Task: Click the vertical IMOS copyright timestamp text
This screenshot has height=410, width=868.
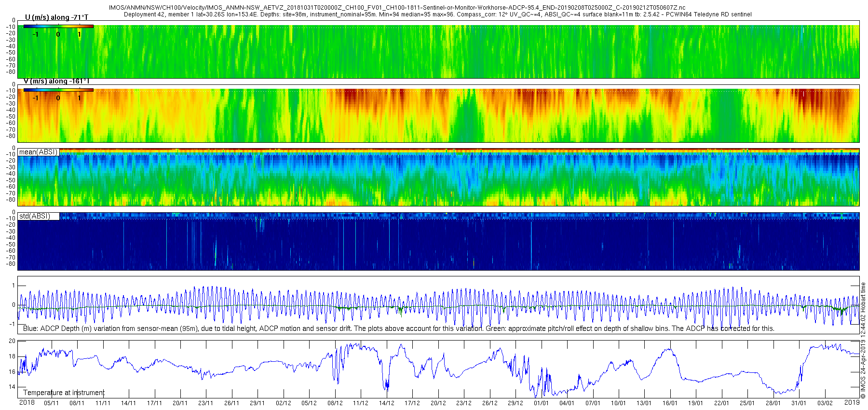Action: [863, 340]
